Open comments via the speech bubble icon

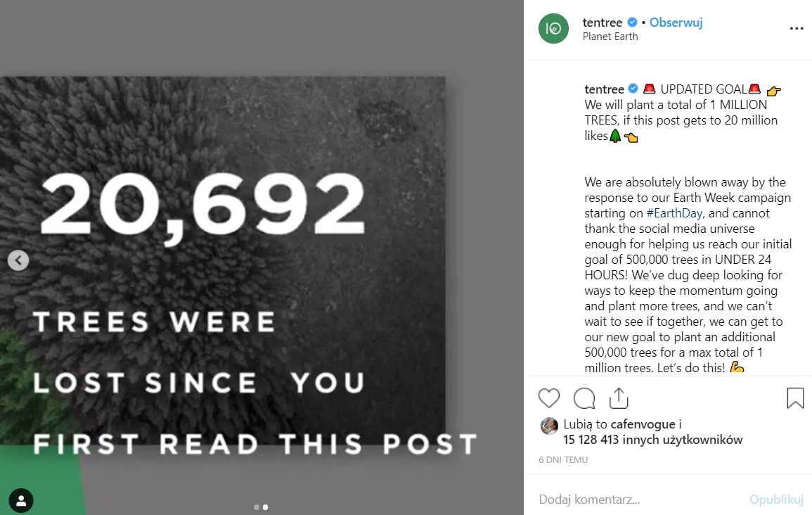(x=584, y=398)
